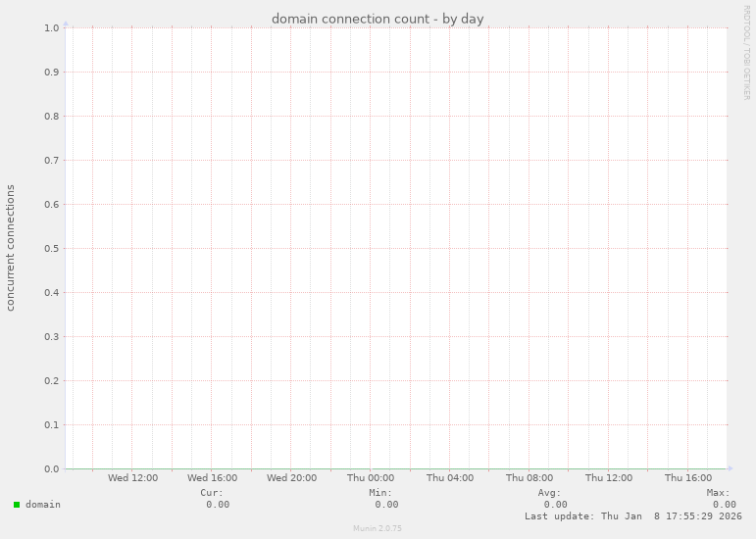
Task: Click the 0.00 value under Max
Action: pos(725,505)
